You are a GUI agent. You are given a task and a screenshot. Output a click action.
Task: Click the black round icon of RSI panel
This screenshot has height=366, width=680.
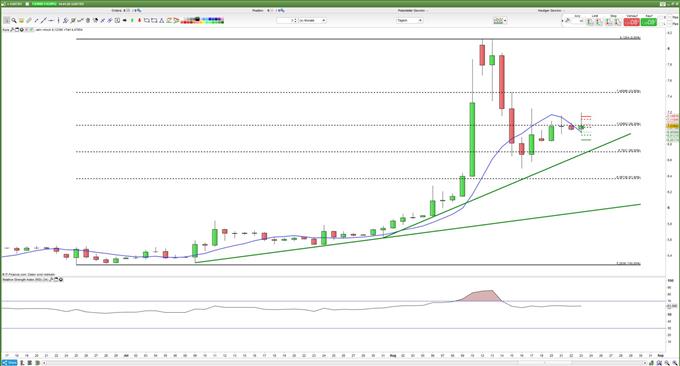tap(61, 279)
